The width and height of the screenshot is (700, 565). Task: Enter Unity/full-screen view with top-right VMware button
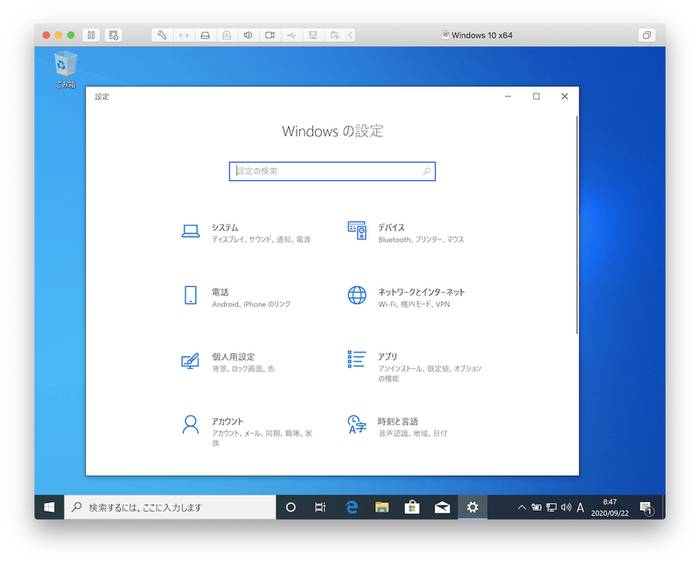click(x=646, y=35)
